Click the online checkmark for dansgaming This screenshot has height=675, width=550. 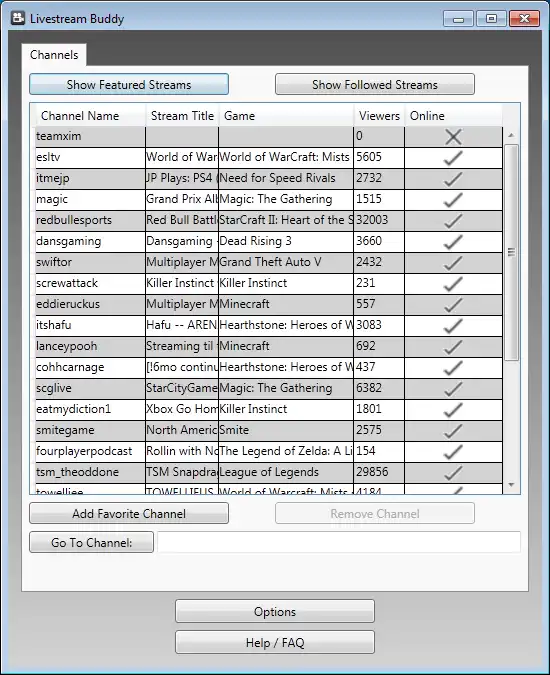[x=453, y=242]
